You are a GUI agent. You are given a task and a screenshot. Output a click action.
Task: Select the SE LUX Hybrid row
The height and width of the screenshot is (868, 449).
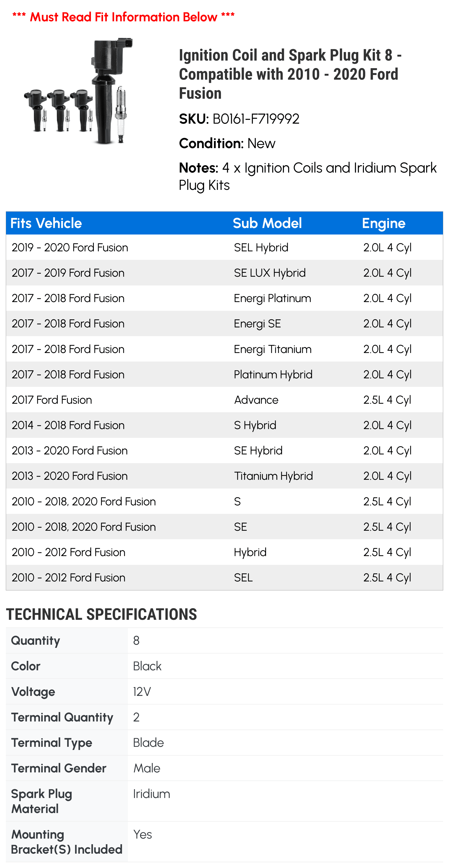click(x=224, y=273)
